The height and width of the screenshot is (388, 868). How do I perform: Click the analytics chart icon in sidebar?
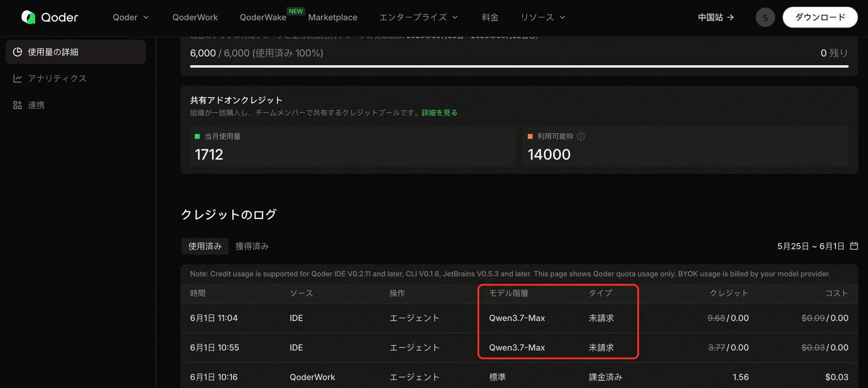point(17,79)
